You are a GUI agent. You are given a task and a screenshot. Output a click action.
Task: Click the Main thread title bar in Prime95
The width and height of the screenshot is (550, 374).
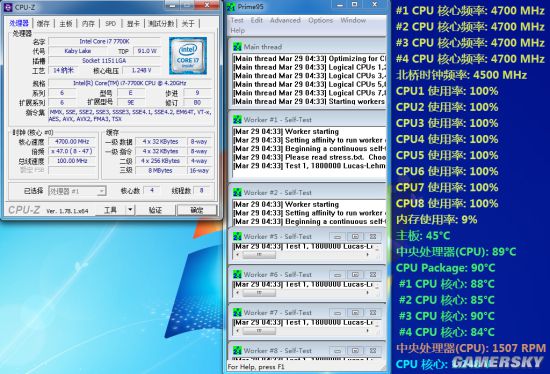point(308,47)
